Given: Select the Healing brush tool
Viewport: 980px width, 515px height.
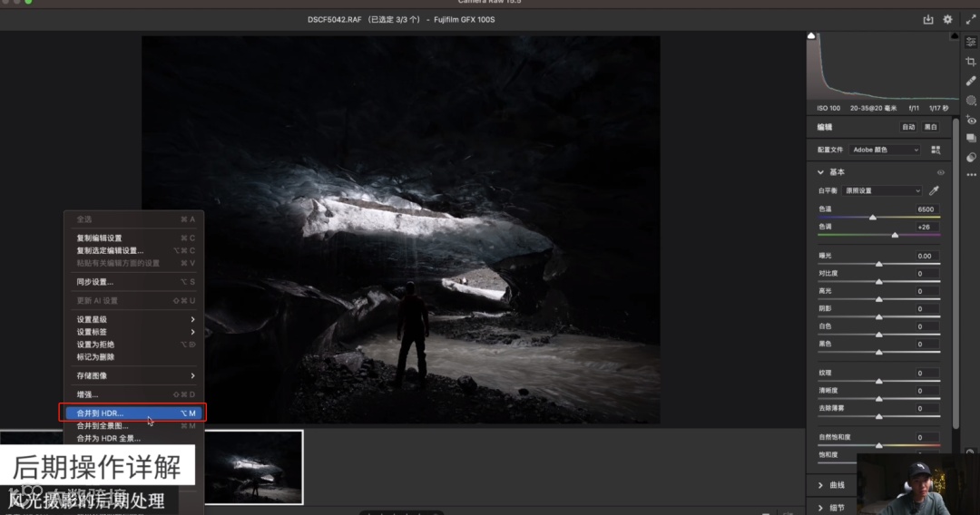Looking at the screenshot, I should point(971,81).
